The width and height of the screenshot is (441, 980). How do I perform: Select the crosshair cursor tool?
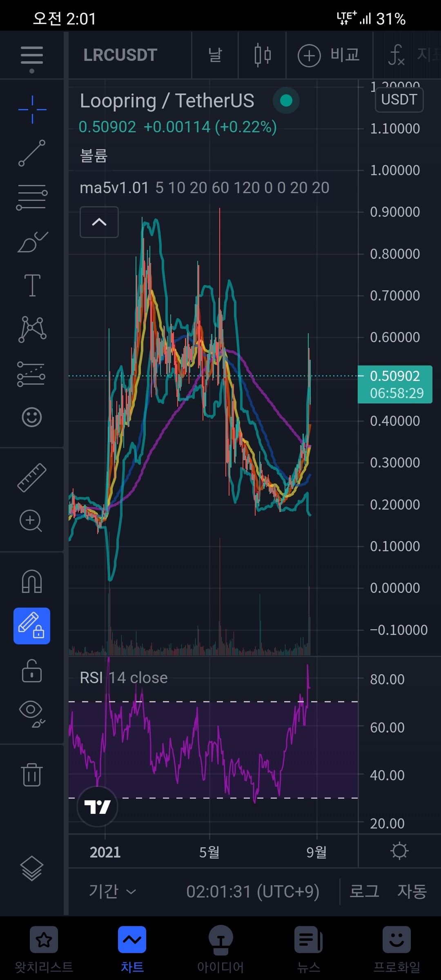tap(32, 109)
